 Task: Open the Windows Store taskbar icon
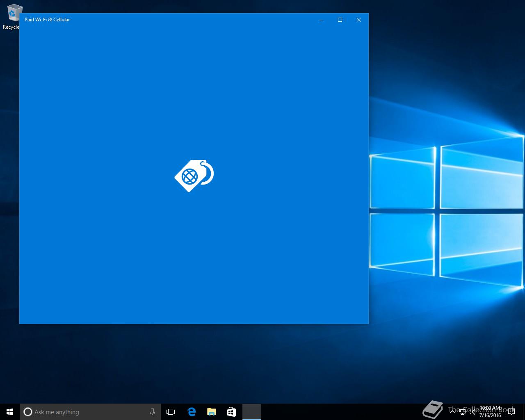pos(231,412)
